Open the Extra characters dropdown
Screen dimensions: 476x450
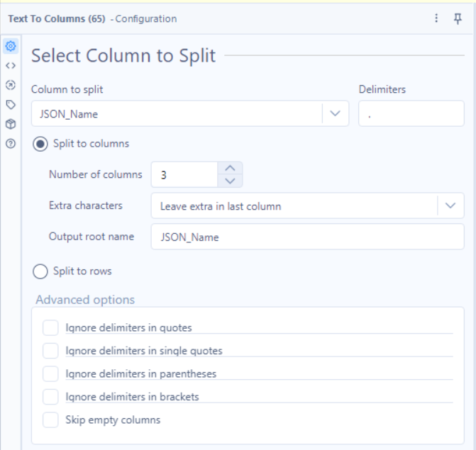point(450,206)
